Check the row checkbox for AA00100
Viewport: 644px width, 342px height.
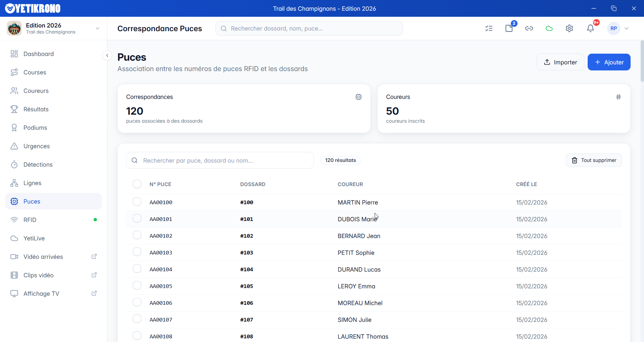pos(137,202)
